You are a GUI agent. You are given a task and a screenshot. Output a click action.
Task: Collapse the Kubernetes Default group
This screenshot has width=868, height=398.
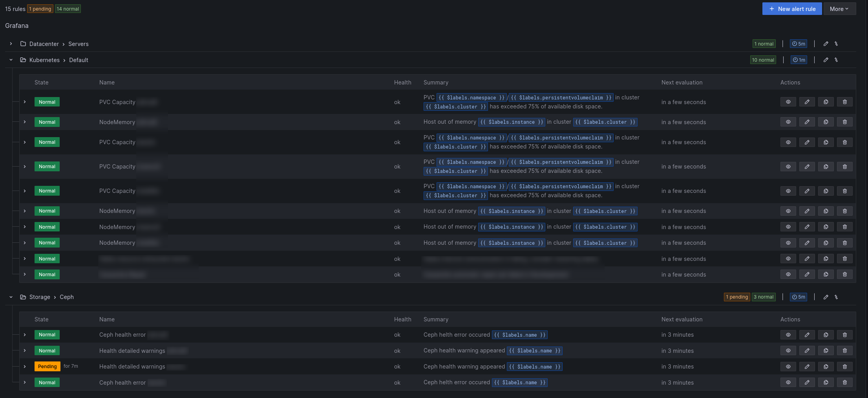(11, 60)
